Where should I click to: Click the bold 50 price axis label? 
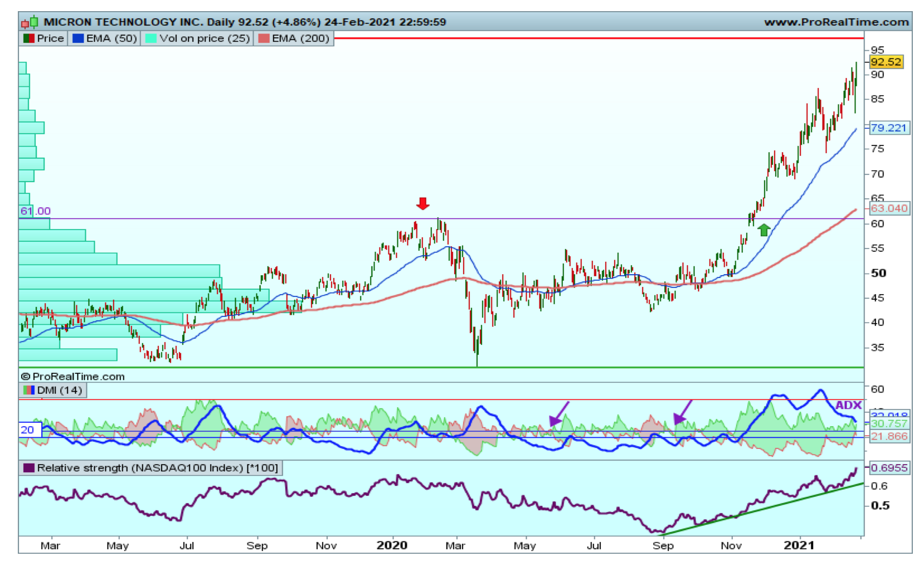click(x=878, y=273)
